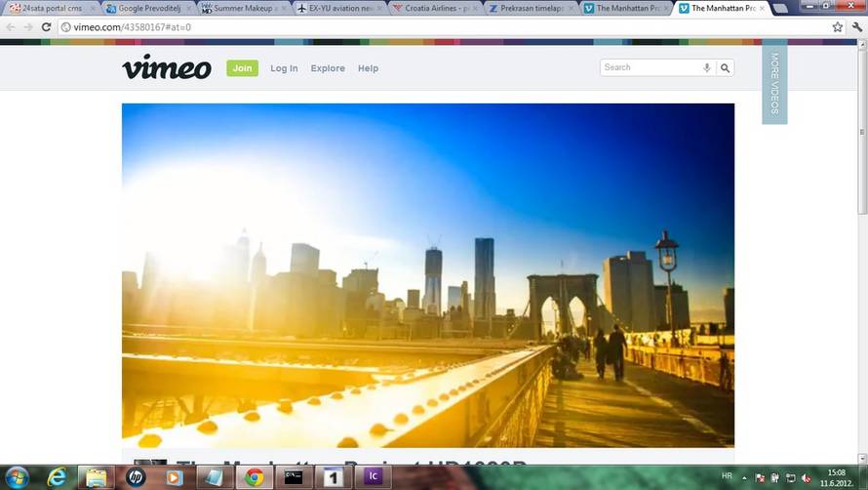Click the browser Back arrow
The width and height of the screenshot is (868, 490).
11,27
